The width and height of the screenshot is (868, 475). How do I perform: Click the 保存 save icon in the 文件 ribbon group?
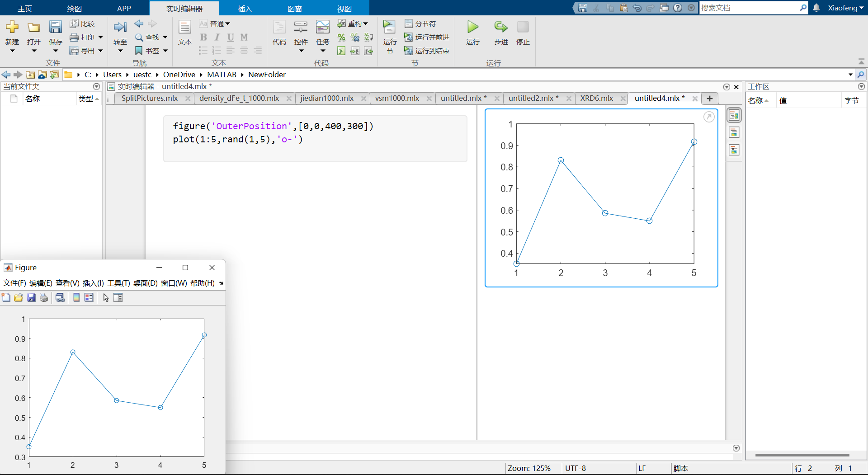(x=56, y=27)
